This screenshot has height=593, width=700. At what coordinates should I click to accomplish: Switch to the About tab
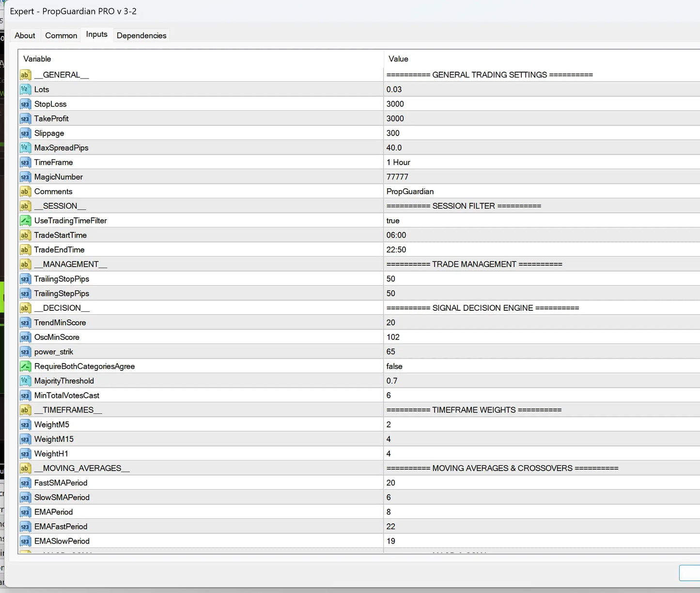25,35
